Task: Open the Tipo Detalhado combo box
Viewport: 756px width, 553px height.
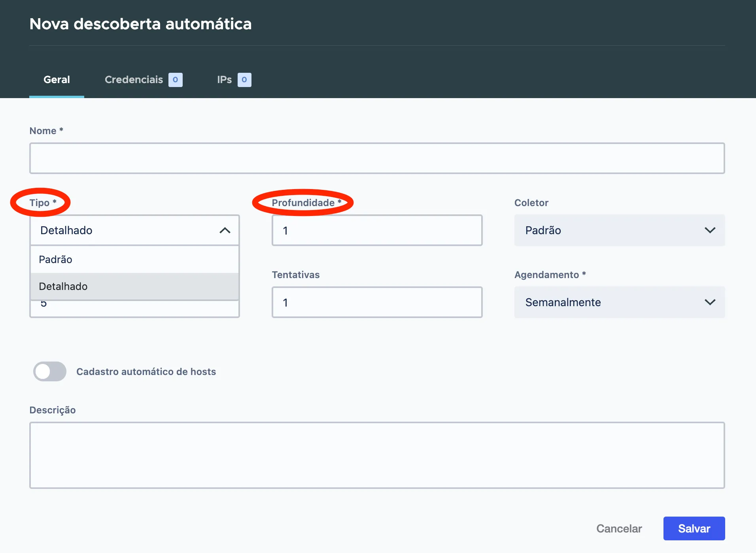Action: click(134, 230)
